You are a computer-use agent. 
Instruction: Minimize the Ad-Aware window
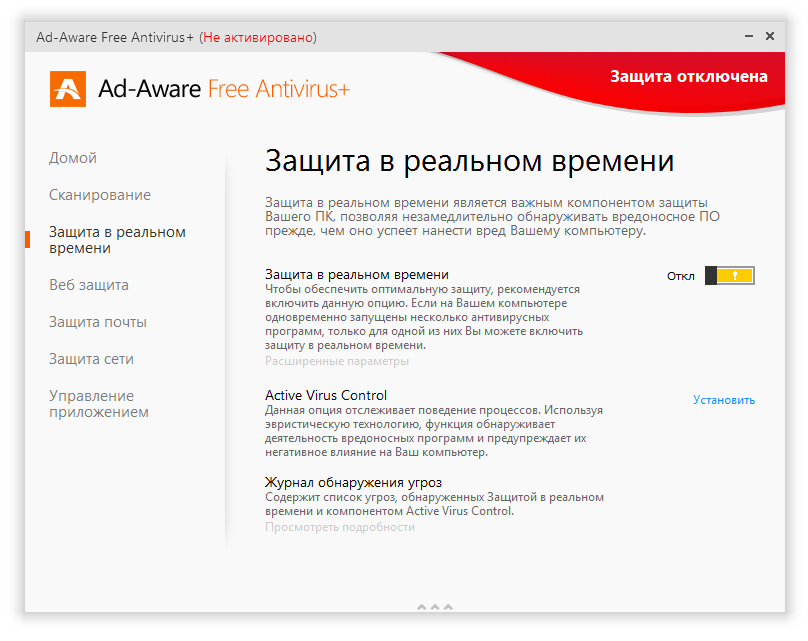click(749, 36)
